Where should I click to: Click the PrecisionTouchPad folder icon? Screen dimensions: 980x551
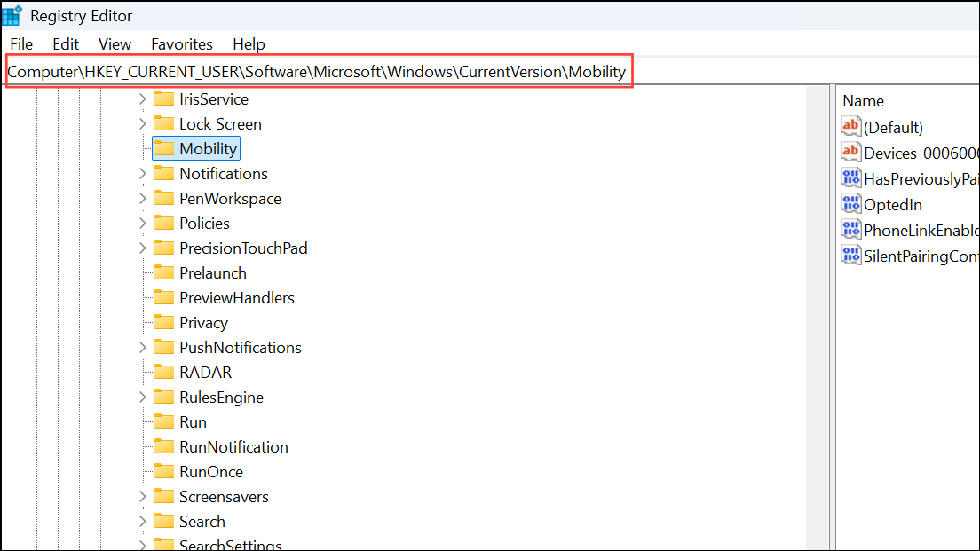click(x=163, y=248)
